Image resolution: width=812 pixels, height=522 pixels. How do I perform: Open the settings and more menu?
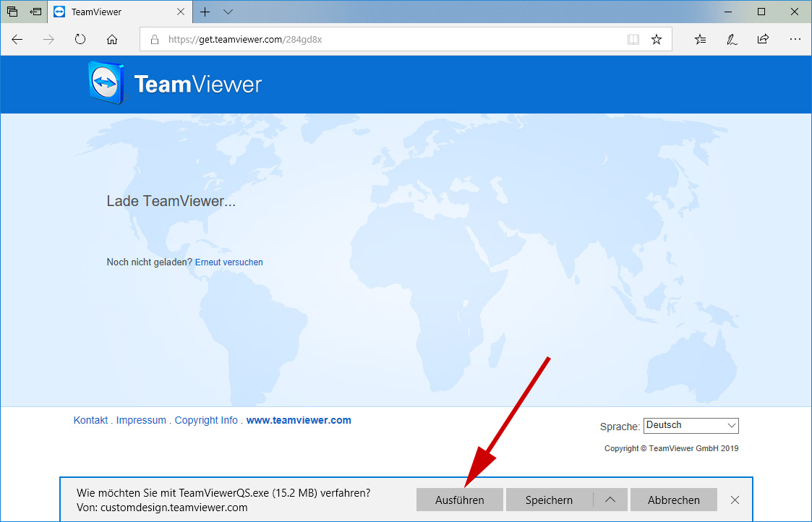point(795,39)
